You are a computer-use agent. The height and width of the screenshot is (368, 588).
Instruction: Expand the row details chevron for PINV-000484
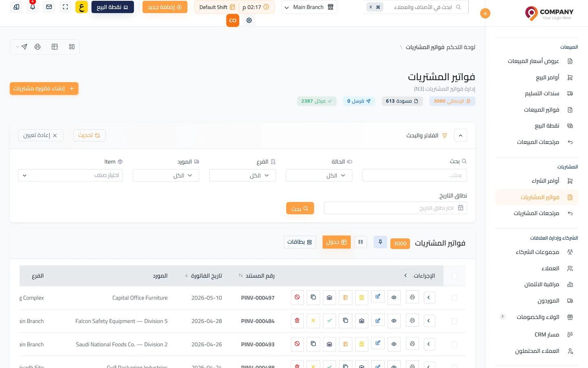[429, 321]
